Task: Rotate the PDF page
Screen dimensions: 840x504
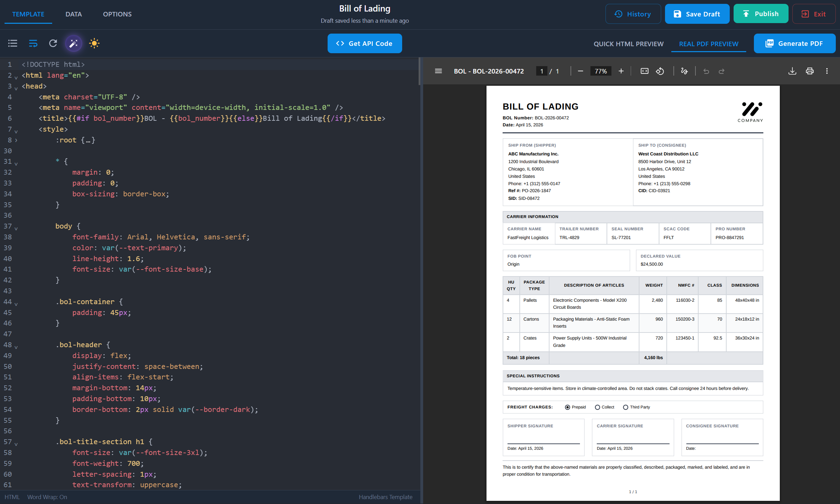Action: click(660, 71)
